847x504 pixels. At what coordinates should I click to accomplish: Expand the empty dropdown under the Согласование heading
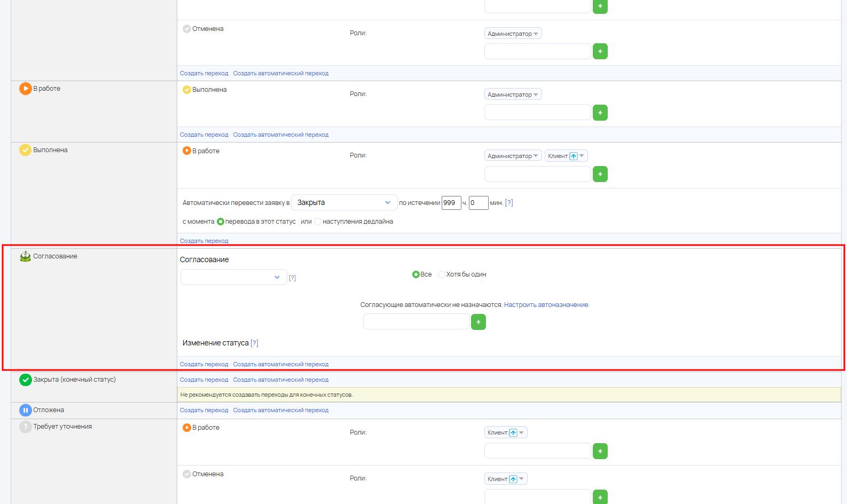coord(233,277)
